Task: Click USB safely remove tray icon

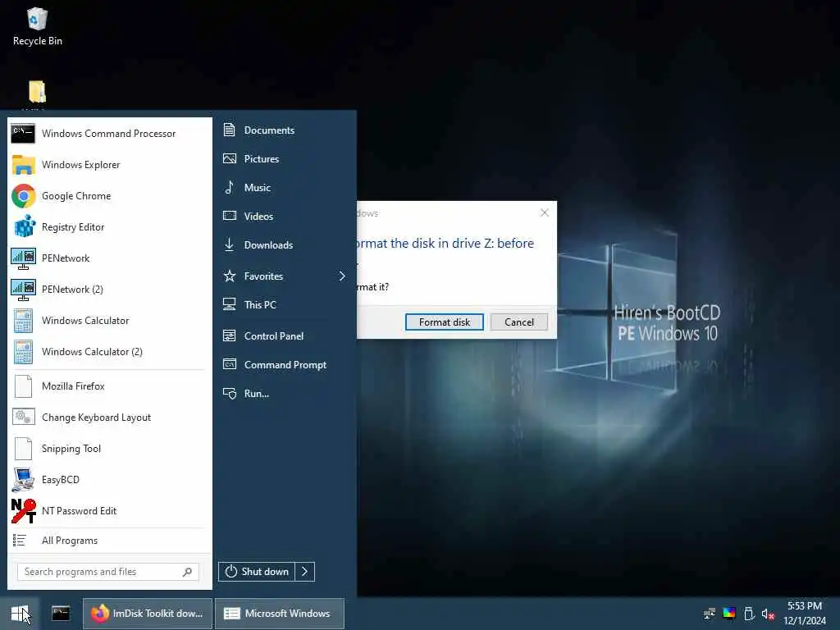Action: click(x=749, y=614)
